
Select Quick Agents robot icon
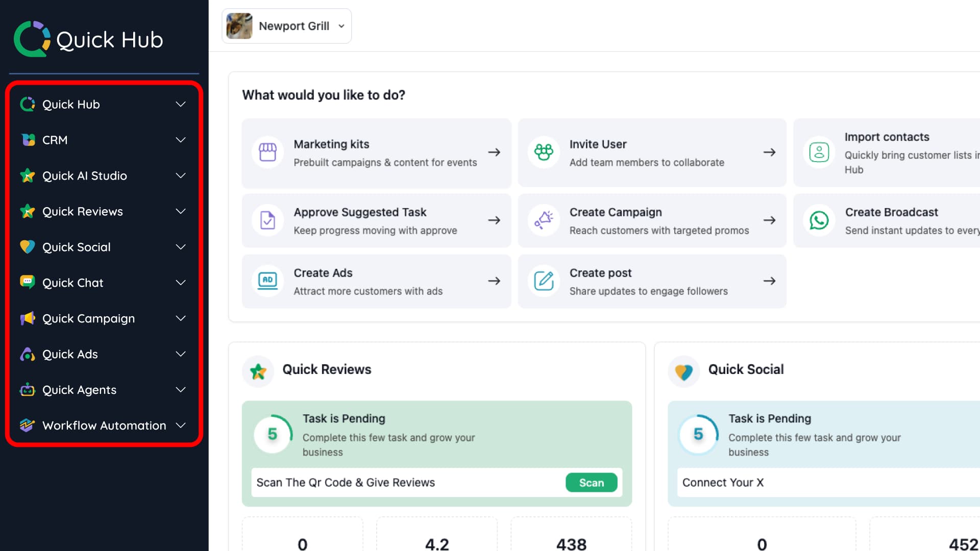click(x=28, y=390)
